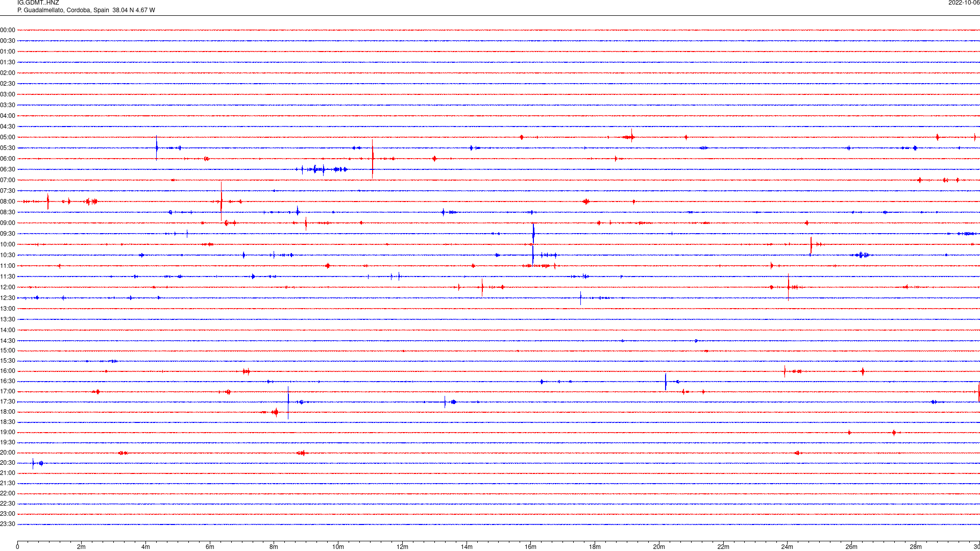This screenshot has width=980, height=551.
Task: Select the 20:30 time row label
Action: [8, 463]
